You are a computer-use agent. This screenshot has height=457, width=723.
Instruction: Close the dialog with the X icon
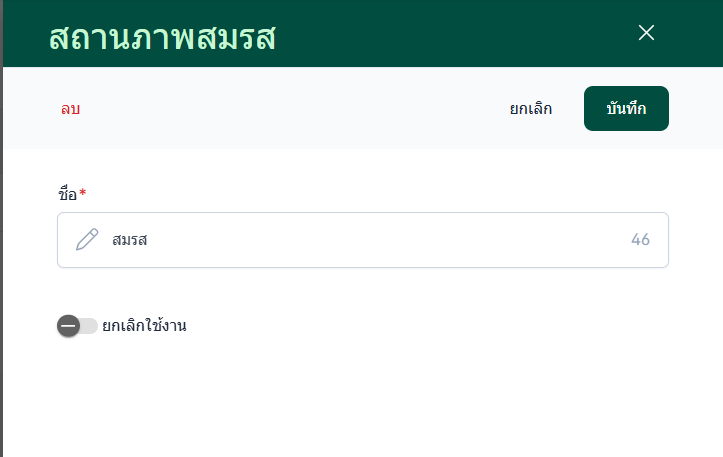point(646,32)
